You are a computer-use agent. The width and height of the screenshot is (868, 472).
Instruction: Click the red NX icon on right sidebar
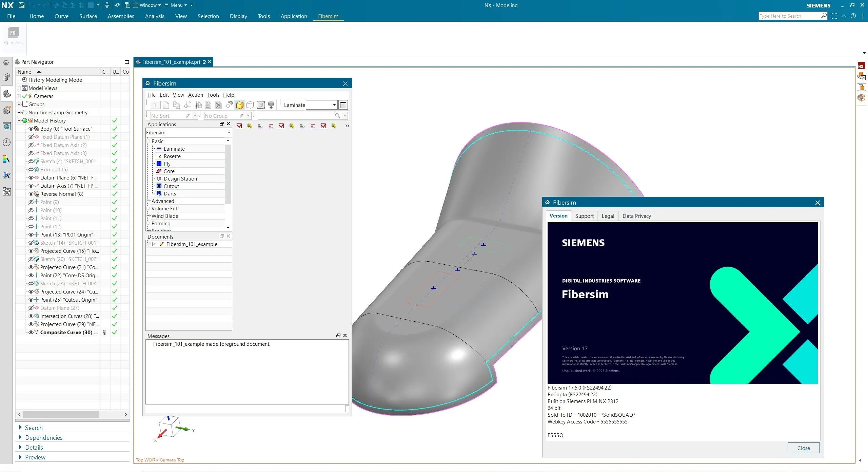click(861, 66)
